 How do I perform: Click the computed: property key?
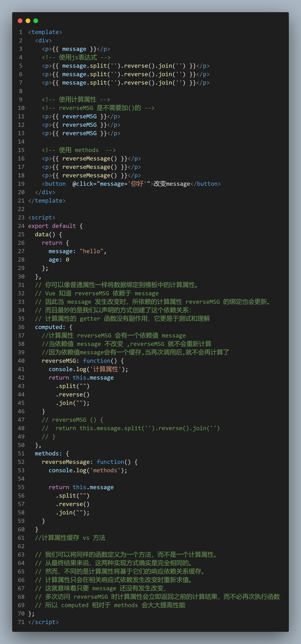pos(50,327)
